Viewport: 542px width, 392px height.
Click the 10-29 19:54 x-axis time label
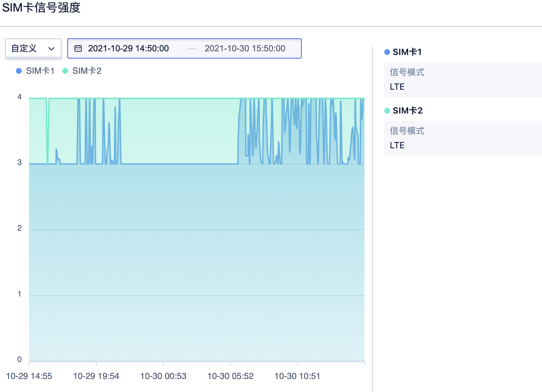[96, 376]
